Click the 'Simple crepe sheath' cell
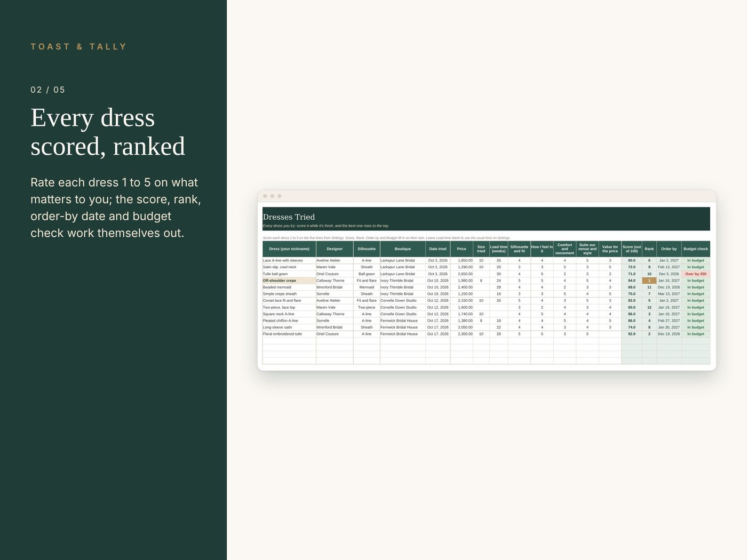 pyautogui.click(x=289, y=294)
